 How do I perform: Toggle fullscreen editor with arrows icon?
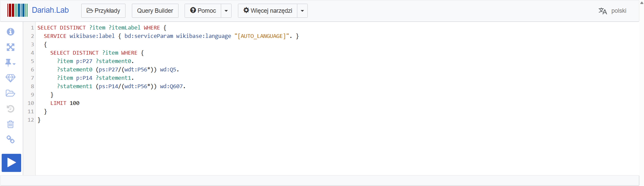tap(11, 47)
